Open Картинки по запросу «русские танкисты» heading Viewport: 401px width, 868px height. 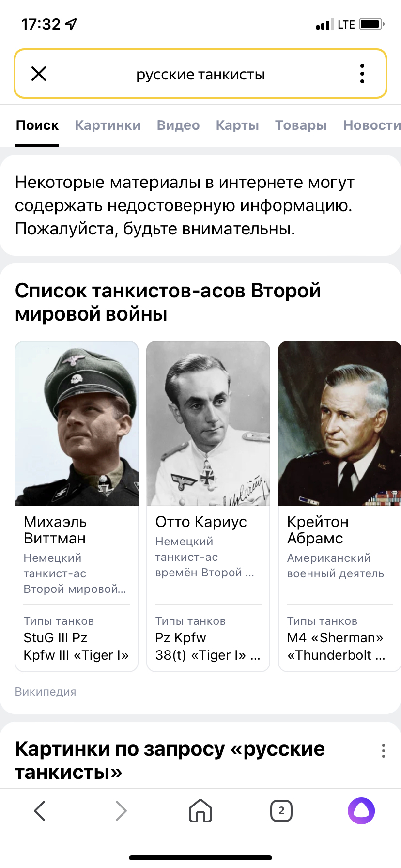point(170,760)
